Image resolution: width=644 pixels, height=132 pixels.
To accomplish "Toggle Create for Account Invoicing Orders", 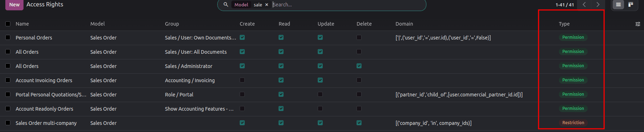I will tap(242, 80).
